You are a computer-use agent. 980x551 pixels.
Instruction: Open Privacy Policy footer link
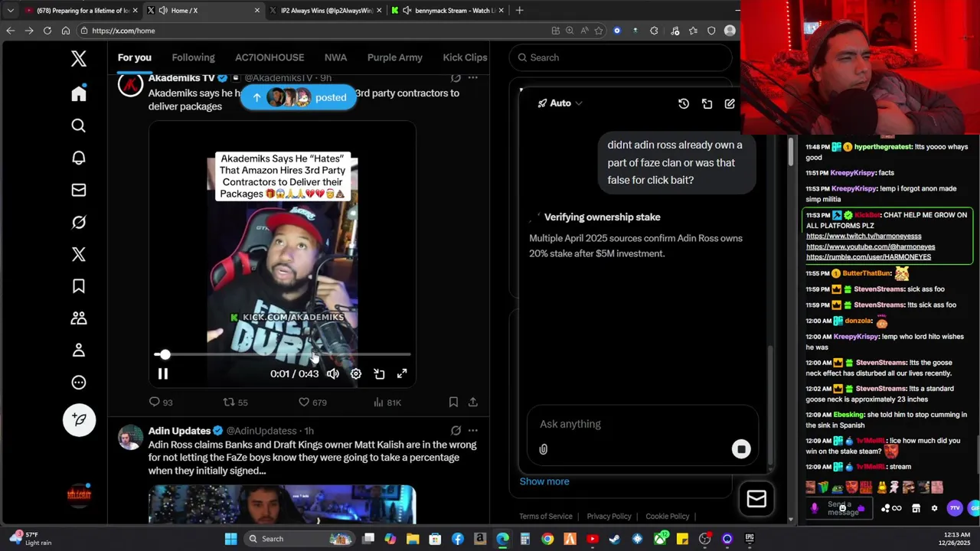pyautogui.click(x=609, y=517)
